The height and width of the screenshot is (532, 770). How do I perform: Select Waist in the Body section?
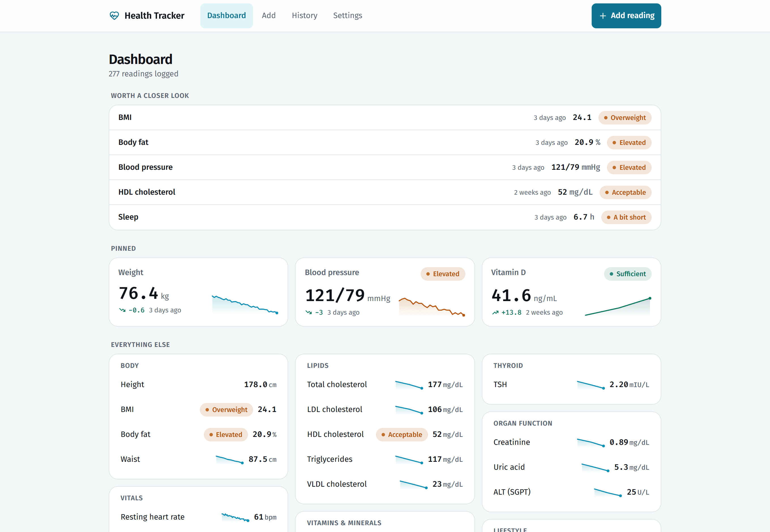pos(198,459)
